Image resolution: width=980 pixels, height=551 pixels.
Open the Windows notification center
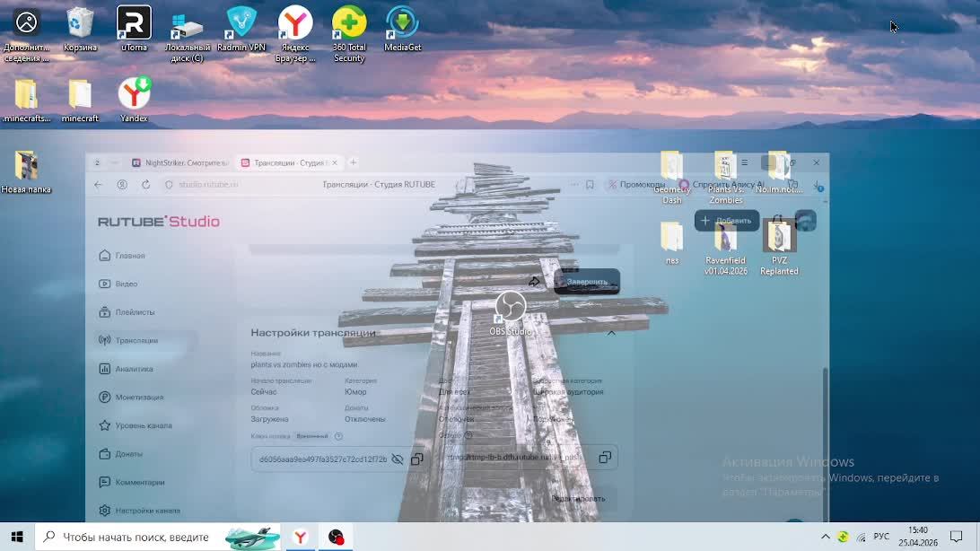[957, 537]
